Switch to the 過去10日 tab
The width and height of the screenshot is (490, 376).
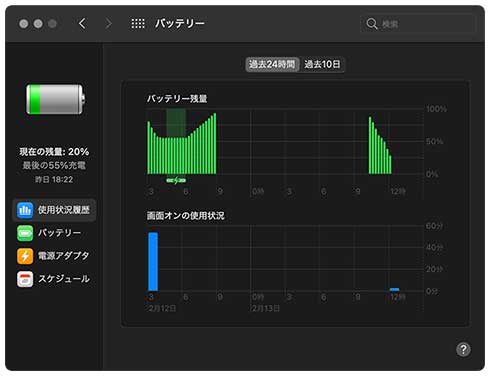click(x=322, y=64)
